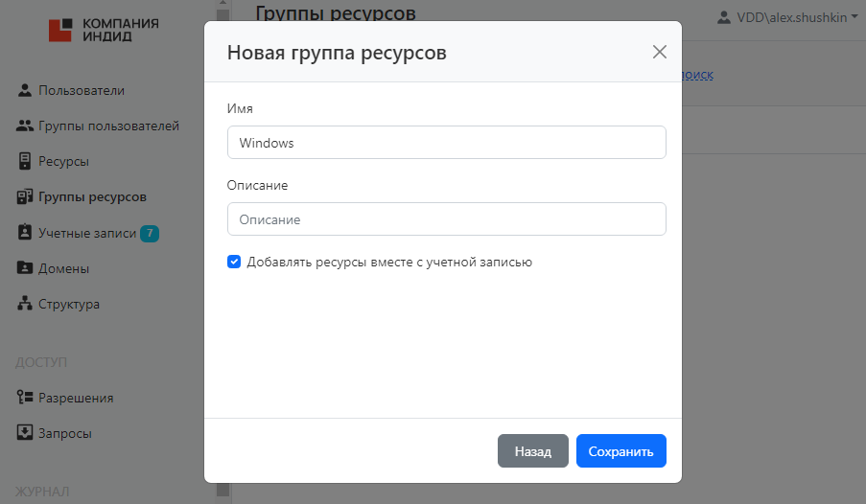866x504 pixels.
Task: Click the Resource groups icon in sidebar
Action: coord(25,197)
